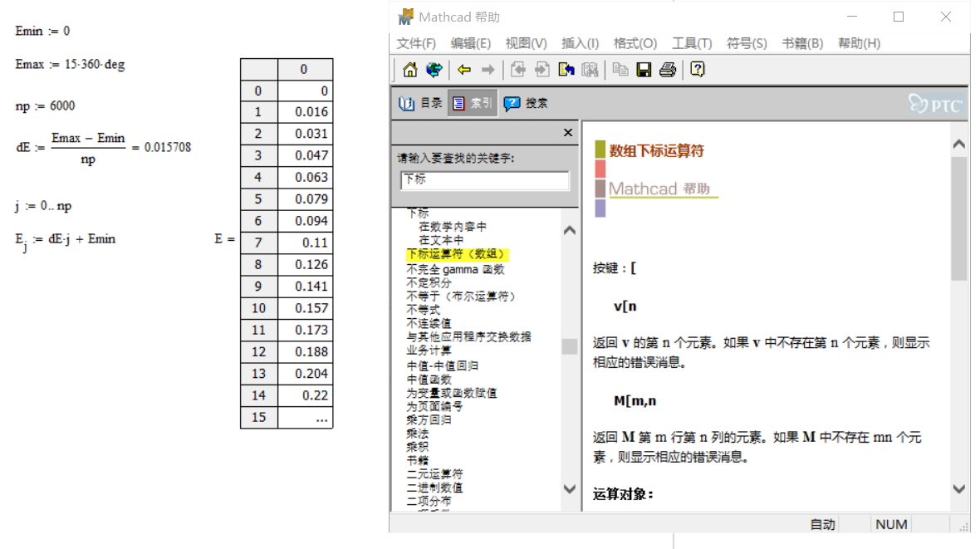This screenshot has width=980, height=549.
Task: Select index entry 业务计算
Action: coord(429,350)
